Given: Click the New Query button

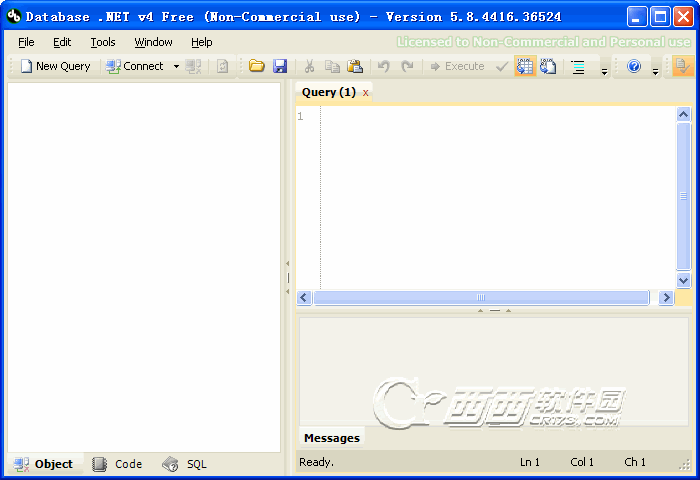Looking at the screenshot, I should coord(55,67).
